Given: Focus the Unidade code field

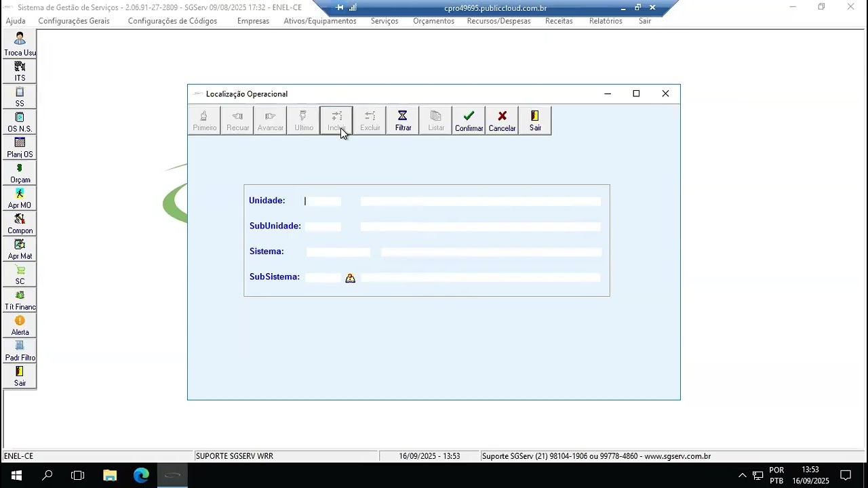Looking at the screenshot, I should [x=323, y=201].
